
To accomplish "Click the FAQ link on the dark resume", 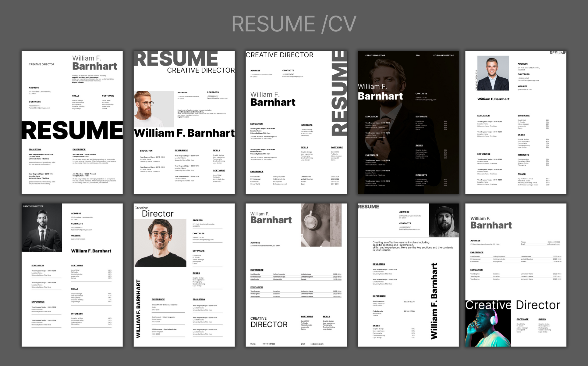I will tap(417, 56).
